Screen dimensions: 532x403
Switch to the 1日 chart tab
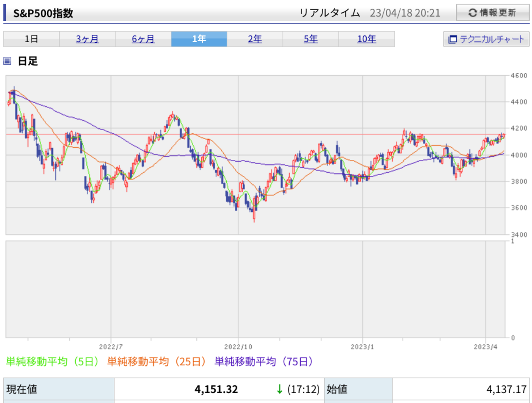tap(32, 39)
